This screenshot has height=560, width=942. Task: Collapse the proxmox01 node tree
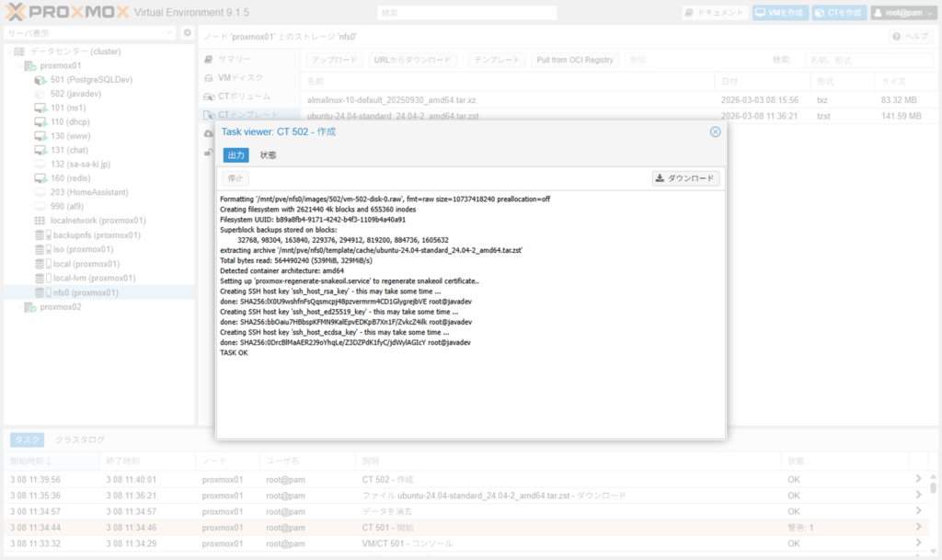19,66
